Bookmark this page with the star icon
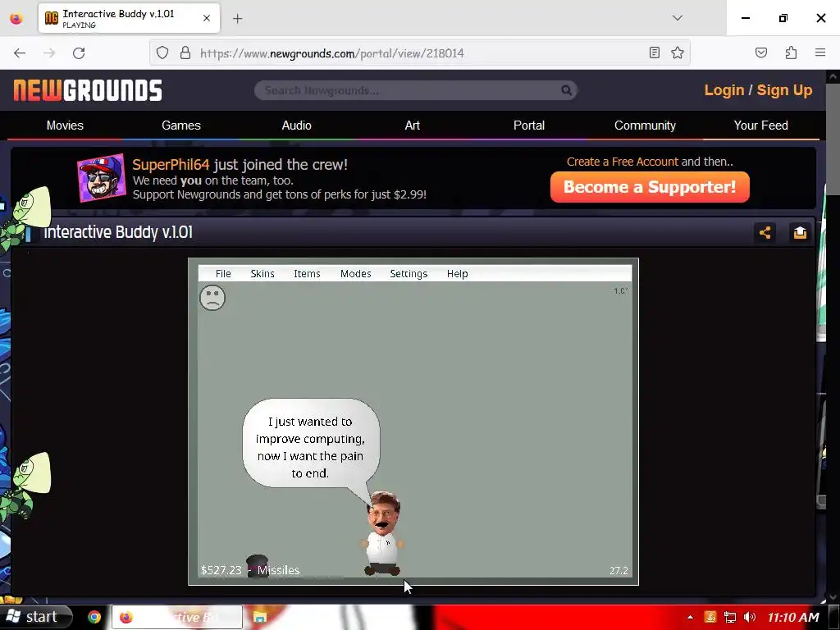840x630 pixels. pyautogui.click(x=678, y=52)
